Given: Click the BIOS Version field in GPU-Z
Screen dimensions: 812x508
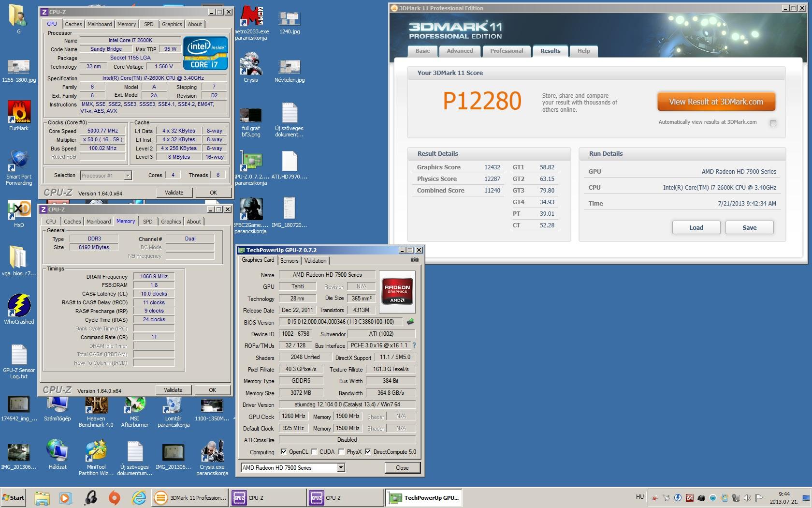Looking at the screenshot, I should click(x=341, y=322).
